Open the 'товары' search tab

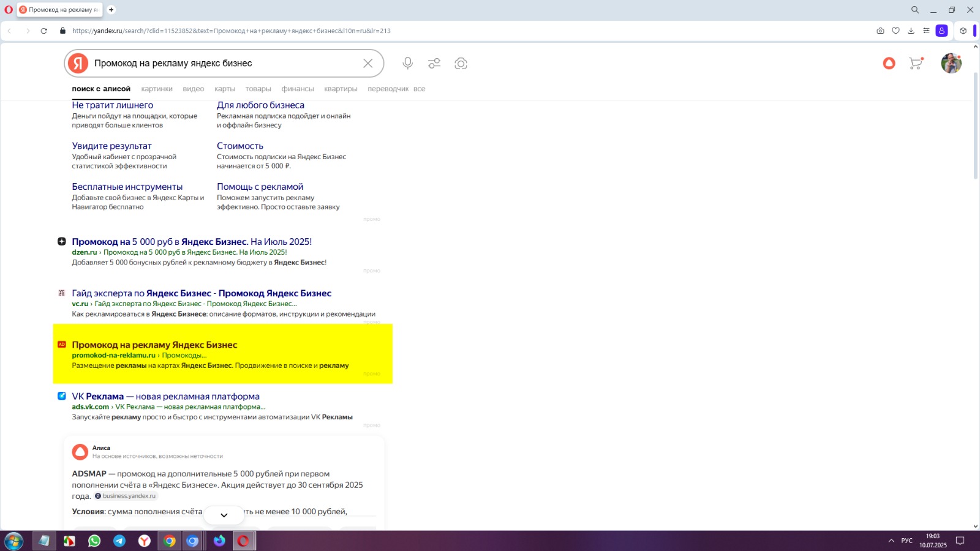pyautogui.click(x=258, y=89)
